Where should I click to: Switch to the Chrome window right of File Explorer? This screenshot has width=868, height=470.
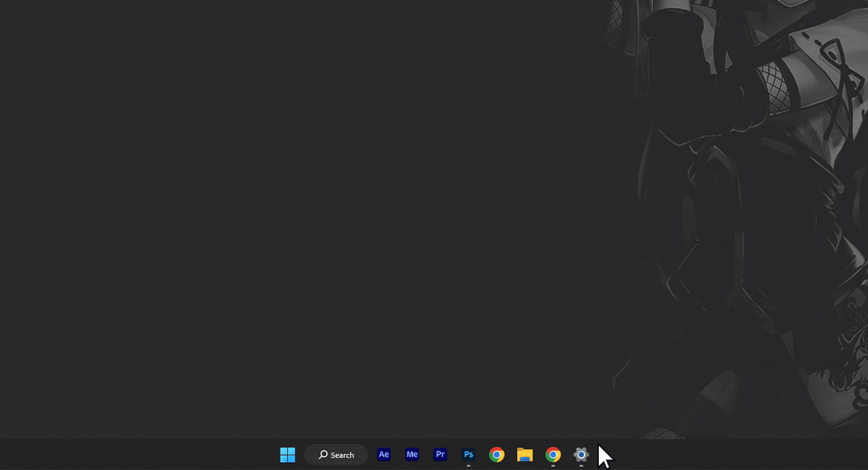(x=553, y=455)
